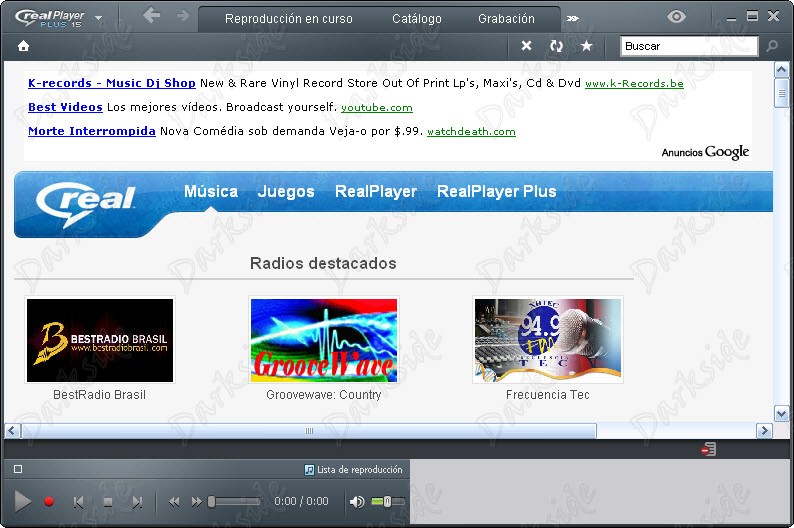Stop page loading with the X icon
794x528 pixels.
[x=527, y=46]
